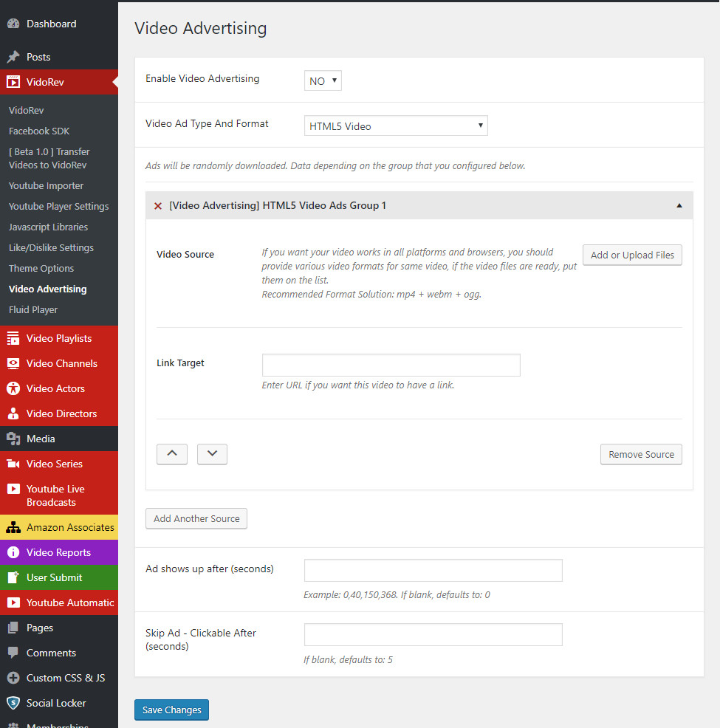Click the User Submit document icon
The height and width of the screenshot is (728, 720).
coord(13,577)
